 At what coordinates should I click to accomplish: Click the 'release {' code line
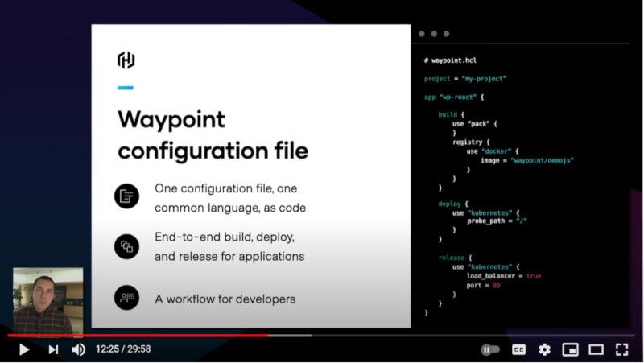coord(455,258)
